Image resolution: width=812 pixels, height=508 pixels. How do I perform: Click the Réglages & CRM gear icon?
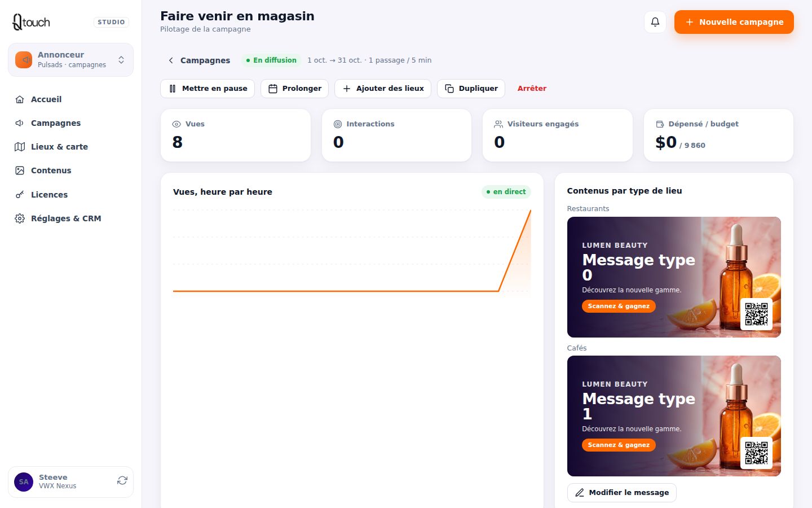click(20, 218)
